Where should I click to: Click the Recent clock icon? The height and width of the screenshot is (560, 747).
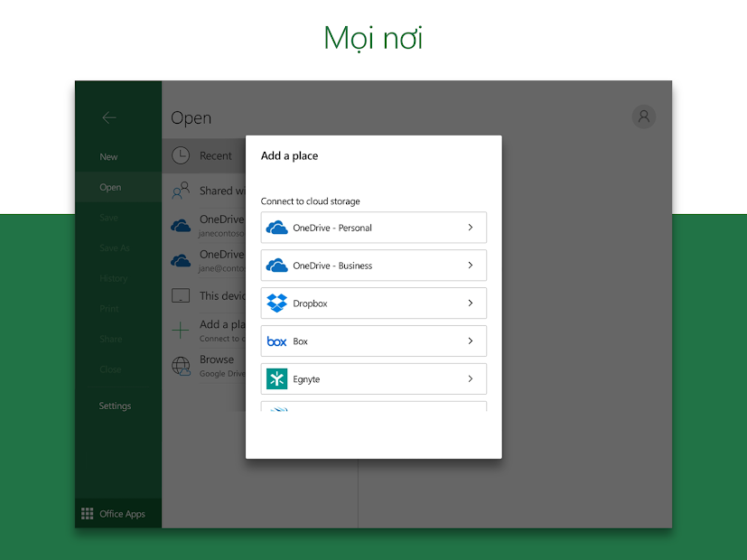[x=182, y=154]
